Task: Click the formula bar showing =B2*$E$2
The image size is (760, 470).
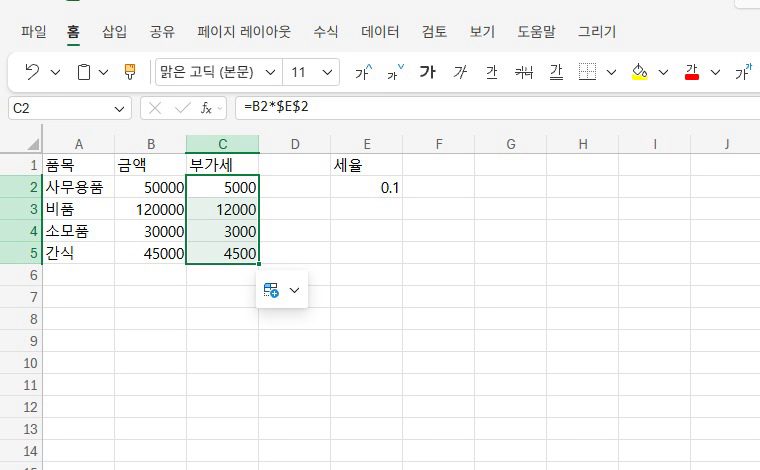Action: 497,107
